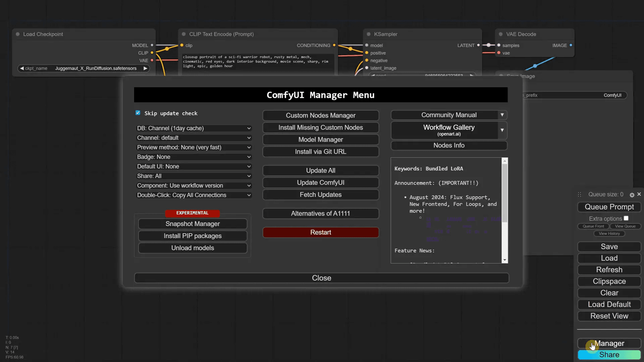Click the collapse dot on Load Checkpoint node
This screenshot has height=362, width=644.
18,34
